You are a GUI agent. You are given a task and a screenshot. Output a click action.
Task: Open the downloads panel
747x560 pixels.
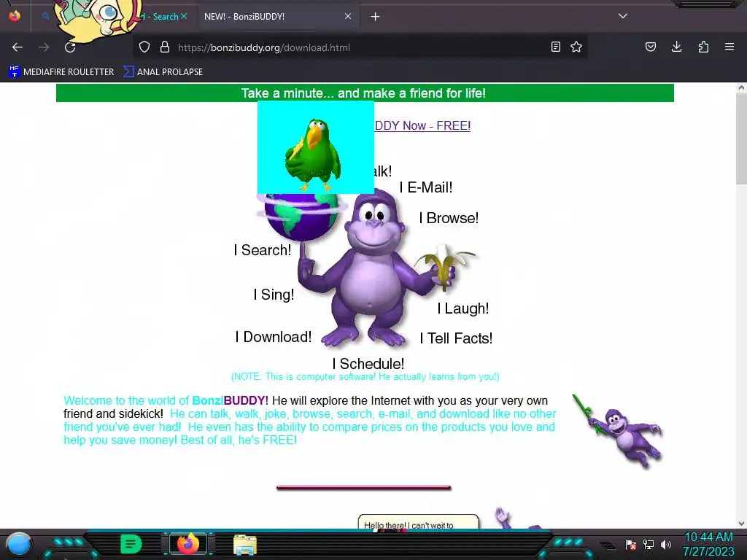(x=676, y=47)
